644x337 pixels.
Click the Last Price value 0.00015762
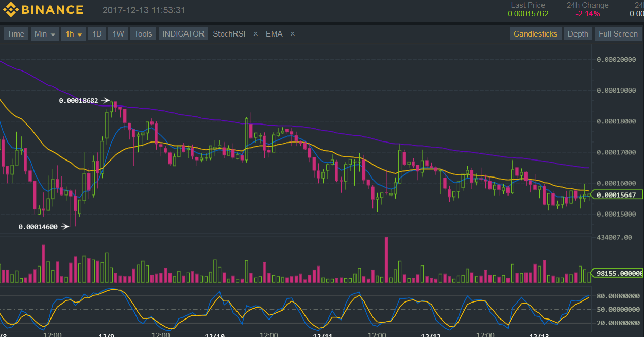click(528, 14)
